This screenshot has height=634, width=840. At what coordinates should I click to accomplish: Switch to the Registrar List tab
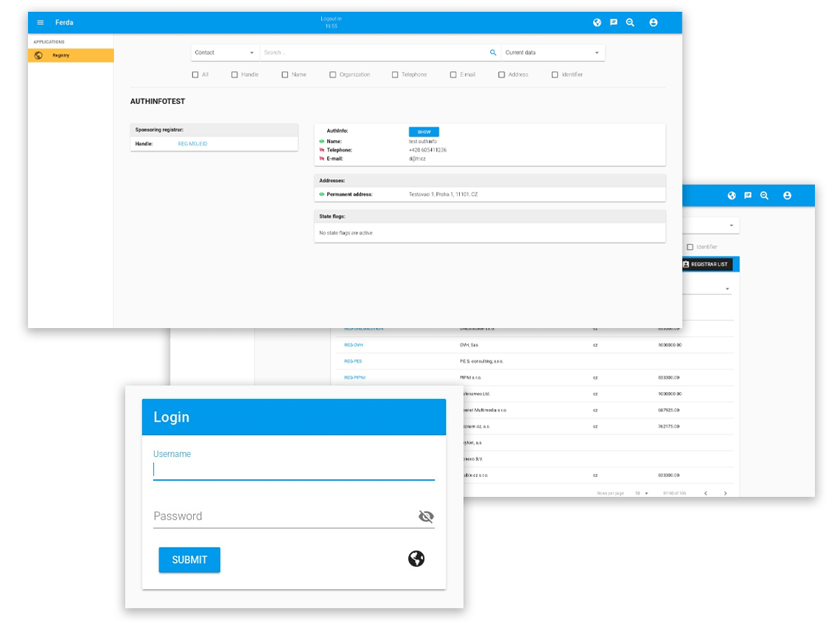[x=705, y=264]
